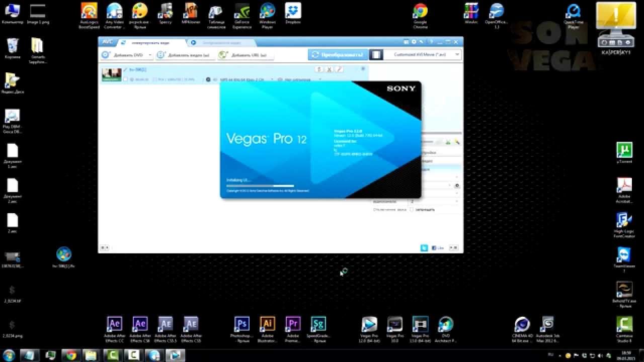
Task: Launch Camtasia Studio 8 desktop shortcut
Action: pyautogui.click(x=624, y=329)
